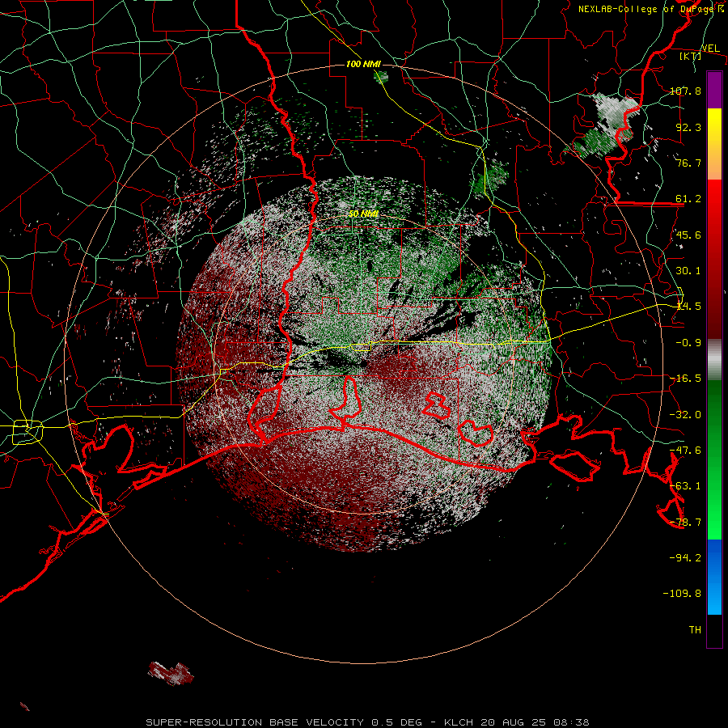Select the 100 NMI range ring label

pos(363,64)
